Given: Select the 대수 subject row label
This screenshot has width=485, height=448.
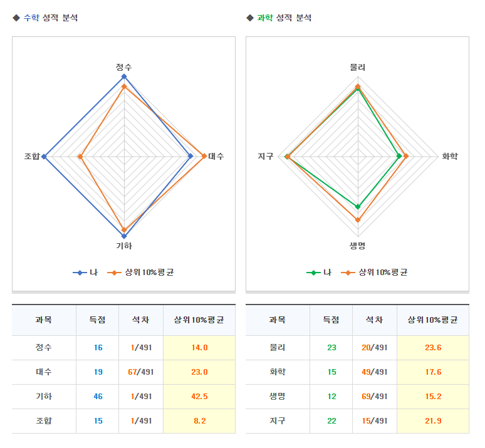Looking at the screenshot, I should [44, 372].
